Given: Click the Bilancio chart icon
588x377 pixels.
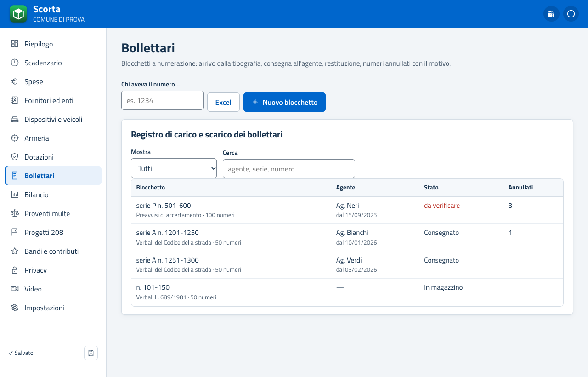Looking at the screenshot, I should tap(15, 195).
